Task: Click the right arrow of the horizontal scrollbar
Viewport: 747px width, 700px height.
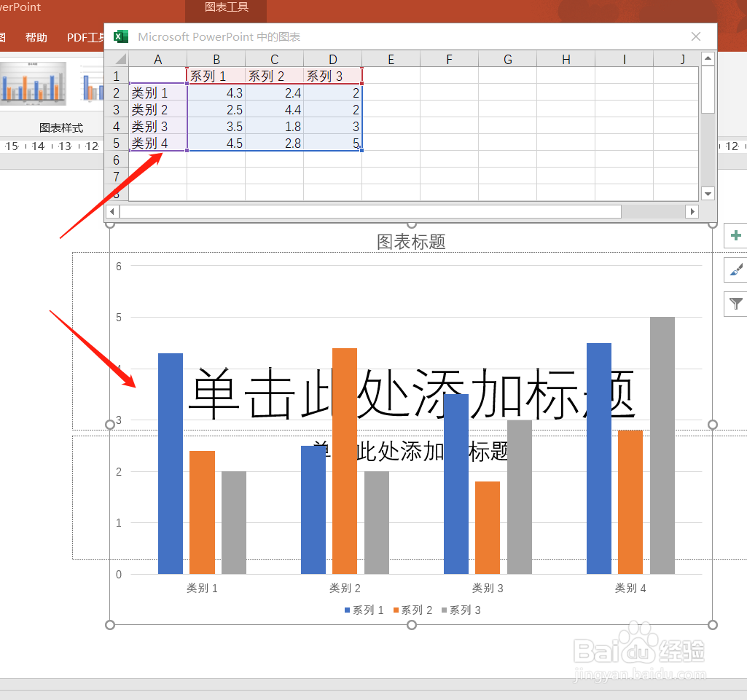Action: [x=693, y=211]
